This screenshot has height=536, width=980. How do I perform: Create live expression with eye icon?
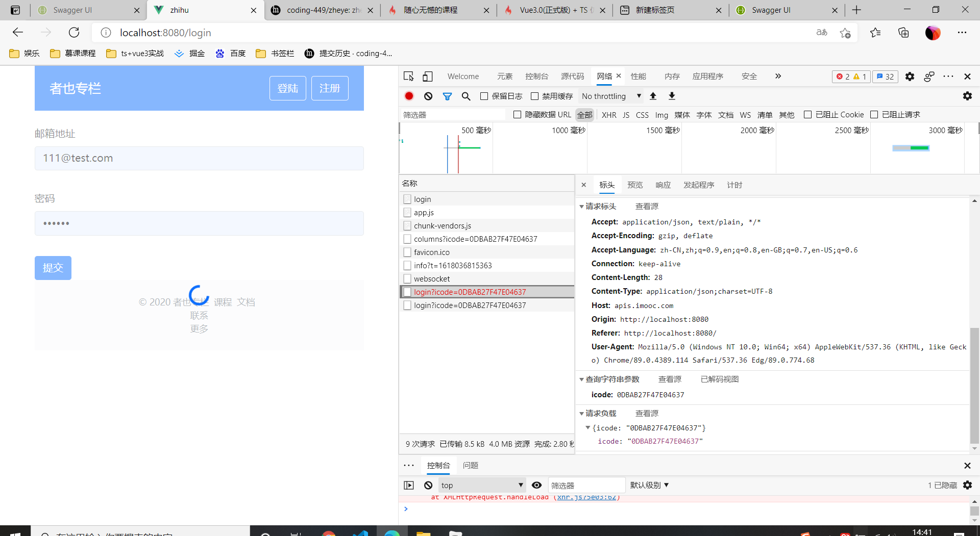click(536, 485)
